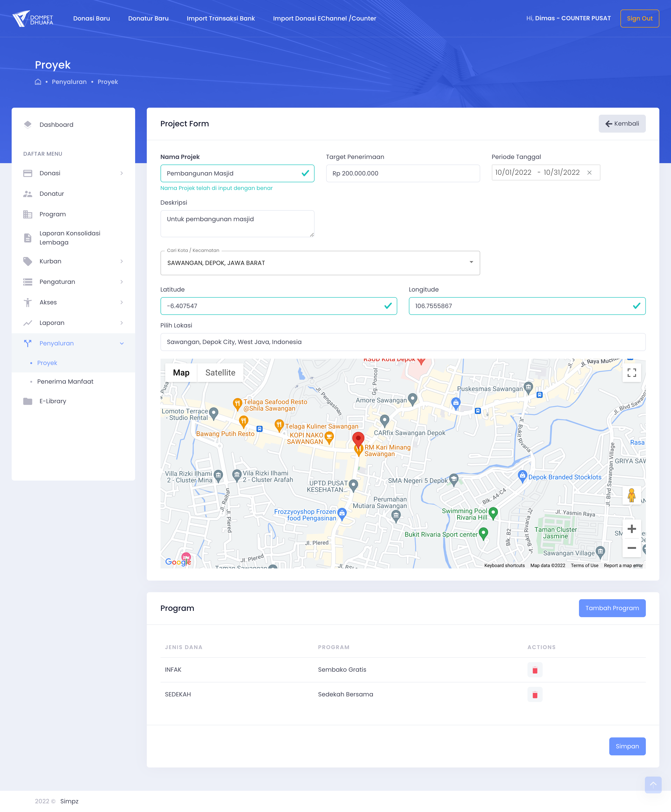Click the Dompet Dhuafa logo
671x812 pixels.
click(32, 18)
